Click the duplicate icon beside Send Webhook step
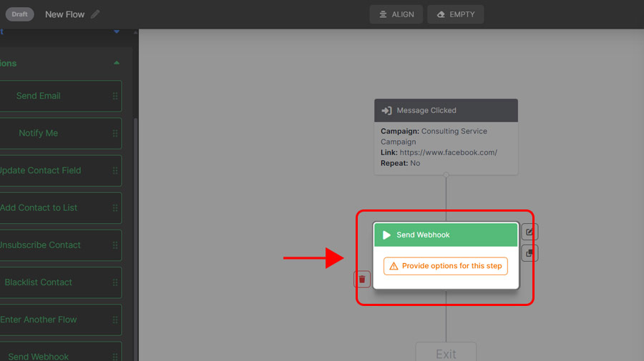The height and width of the screenshot is (361, 644). click(x=529, y=253)
